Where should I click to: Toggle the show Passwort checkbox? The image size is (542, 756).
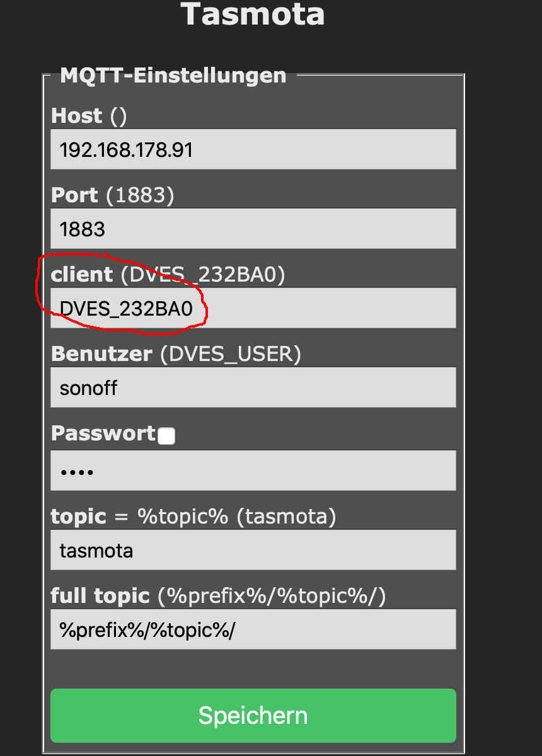166,436
